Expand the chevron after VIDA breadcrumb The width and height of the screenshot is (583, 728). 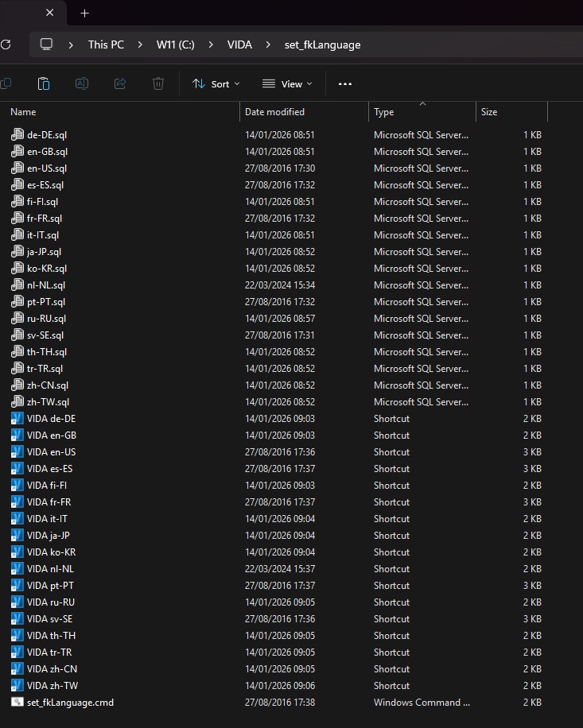[268, 45]
